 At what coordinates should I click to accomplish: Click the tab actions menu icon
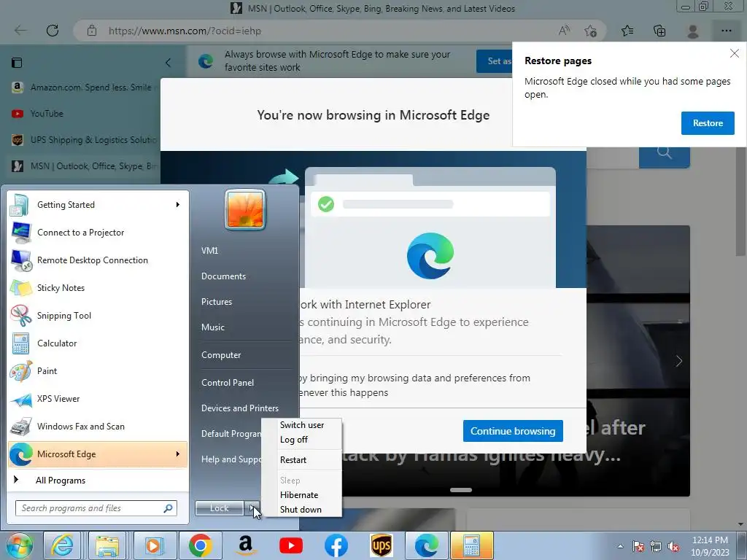[18, 63]
